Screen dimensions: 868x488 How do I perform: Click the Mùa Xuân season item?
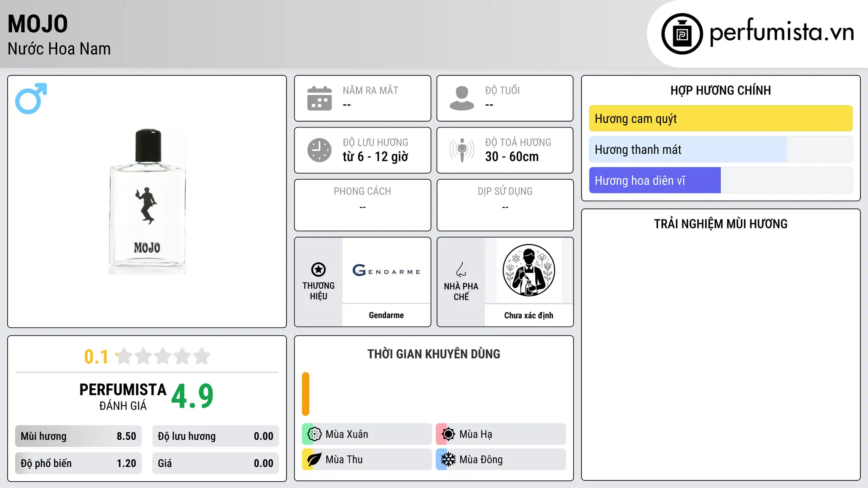click(367, 434)
